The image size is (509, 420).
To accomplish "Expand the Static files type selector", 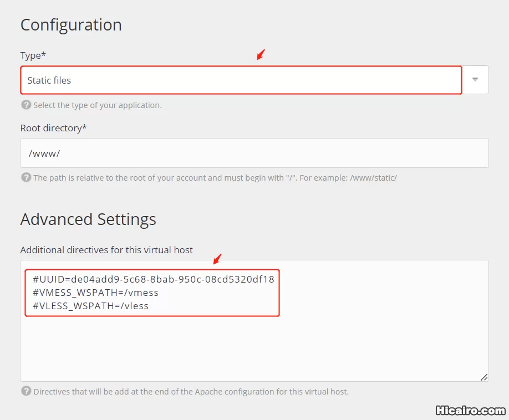I will click(475, 80).
